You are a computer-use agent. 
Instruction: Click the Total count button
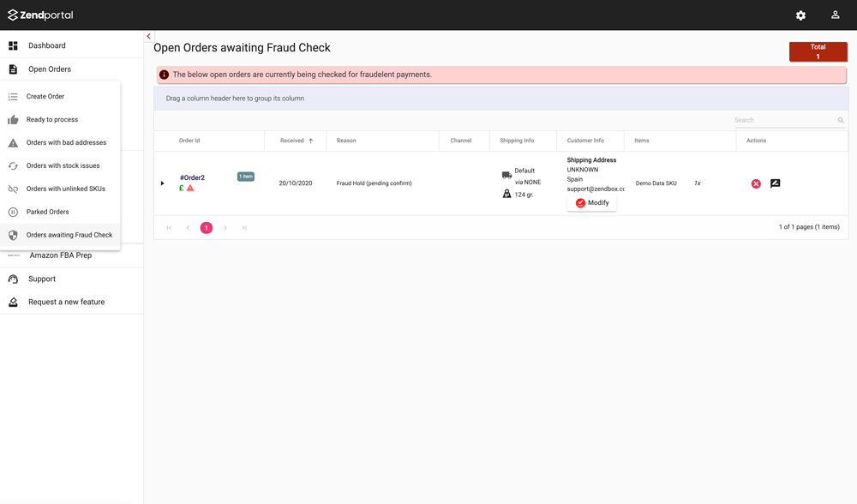pyautogui.click(x=818, y=51)
